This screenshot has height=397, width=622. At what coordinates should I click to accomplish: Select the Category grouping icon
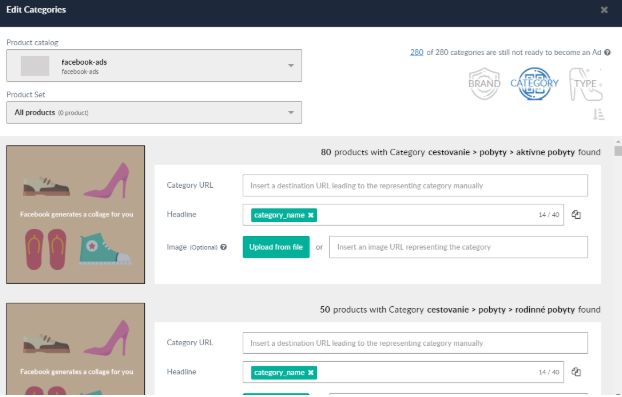pos(534,84)
